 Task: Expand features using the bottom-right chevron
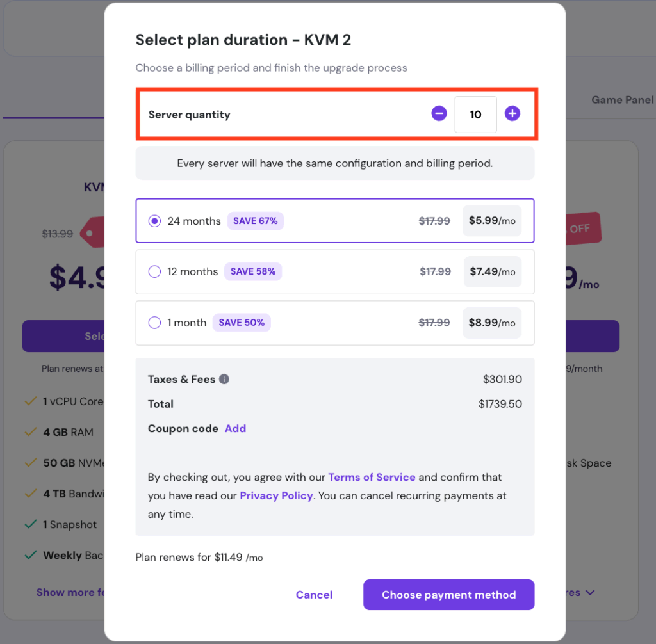coord(589,593)
